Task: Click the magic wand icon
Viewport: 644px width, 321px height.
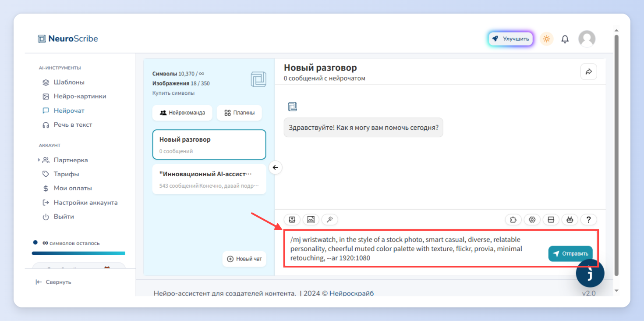Action: tap(330, 220)
